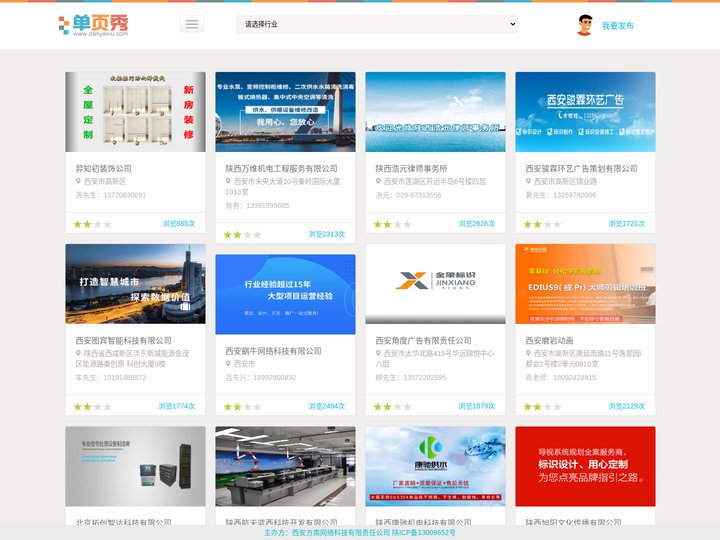Click the star rating on 西安骏霖环艺广告 card
Image resolution: width=720 pixels, height=540 pixels.
pos(542,225)
